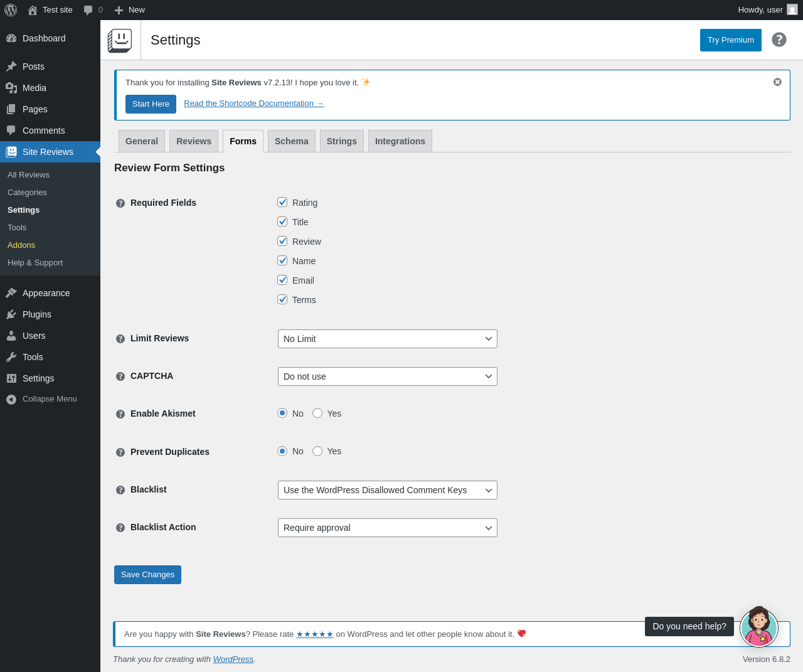Open the WordPress footer link
This screenshot has height=672, width=803.
pyautogui.click(x=233, y=659)
